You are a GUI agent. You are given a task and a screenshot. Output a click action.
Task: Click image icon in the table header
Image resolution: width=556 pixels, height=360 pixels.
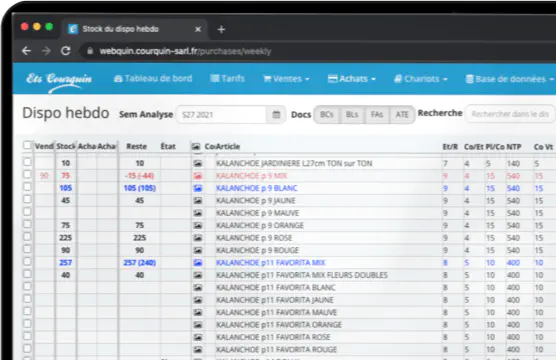[x=196, y=146]
